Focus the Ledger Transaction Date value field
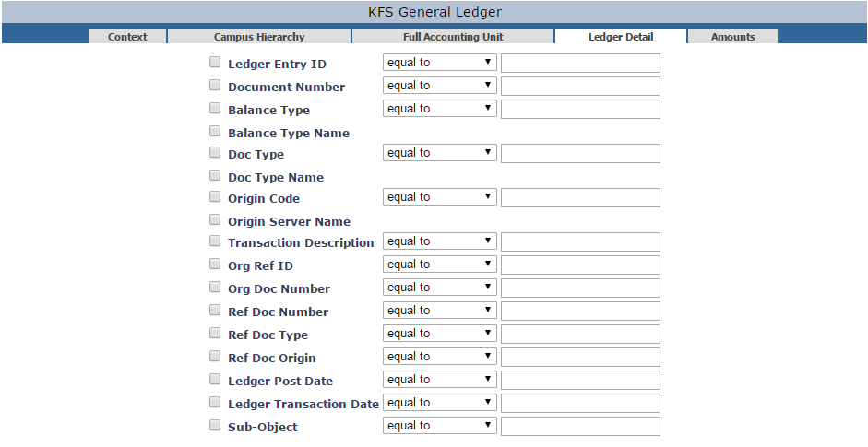Viewport: 868px width, 447px height. click(581, 404)
